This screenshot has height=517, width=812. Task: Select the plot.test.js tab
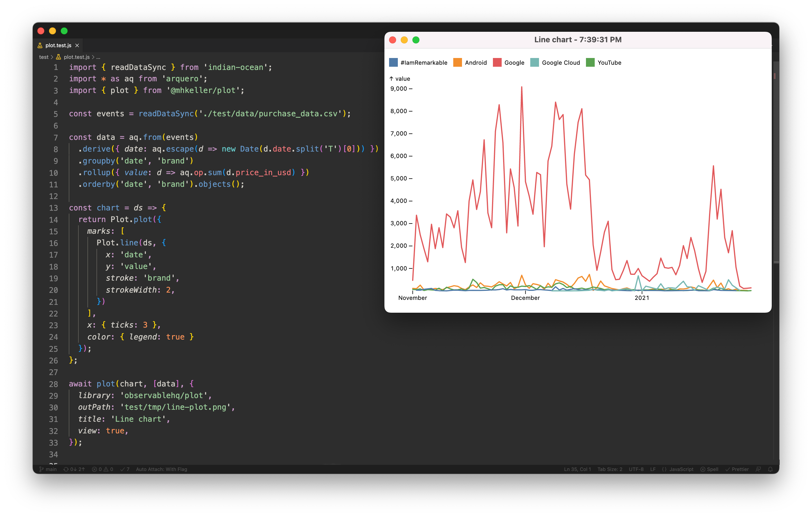coord(58,45)
